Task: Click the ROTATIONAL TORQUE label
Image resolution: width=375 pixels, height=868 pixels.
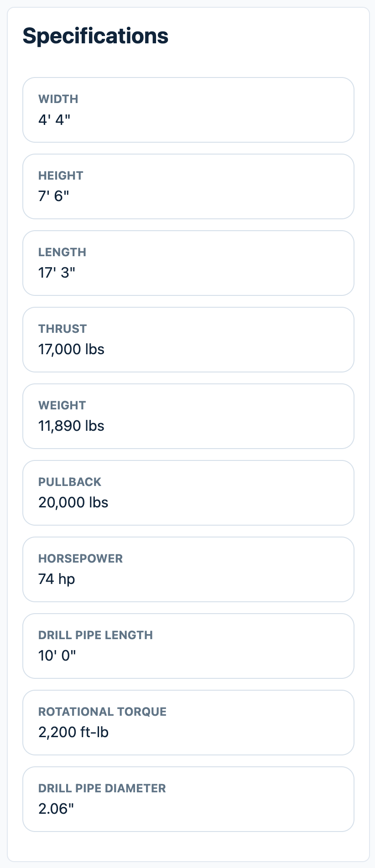Action: tap(102, 712)
